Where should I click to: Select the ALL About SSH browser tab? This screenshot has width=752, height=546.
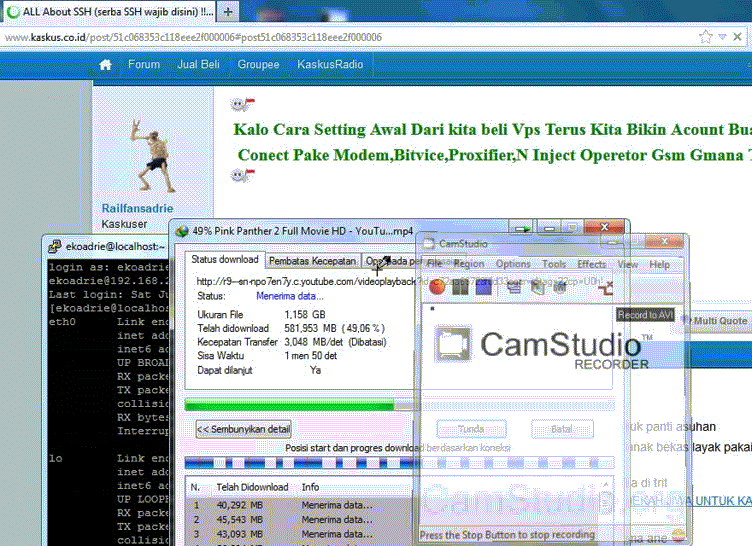point(110,12)
